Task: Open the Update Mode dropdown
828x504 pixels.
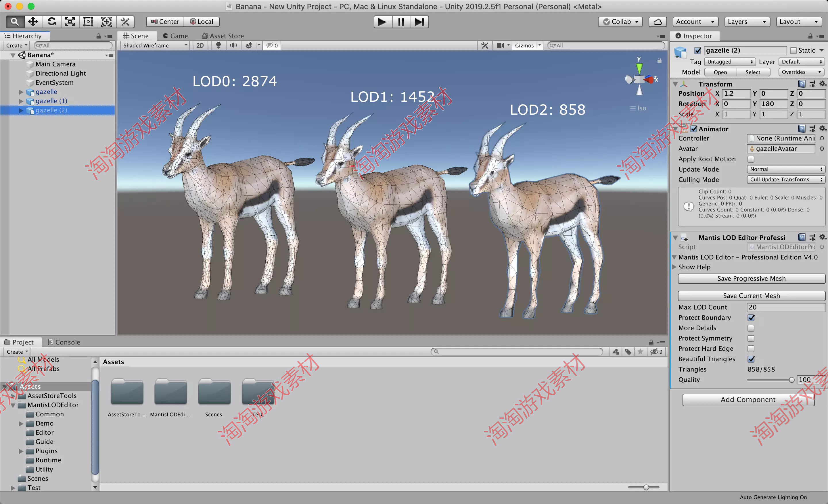Action: (x=786, y=169)
